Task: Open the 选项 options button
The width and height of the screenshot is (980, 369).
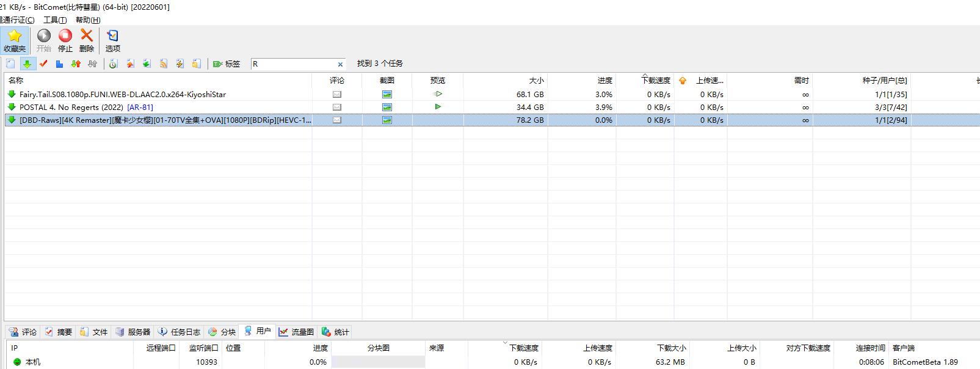Action: point(113,41)
